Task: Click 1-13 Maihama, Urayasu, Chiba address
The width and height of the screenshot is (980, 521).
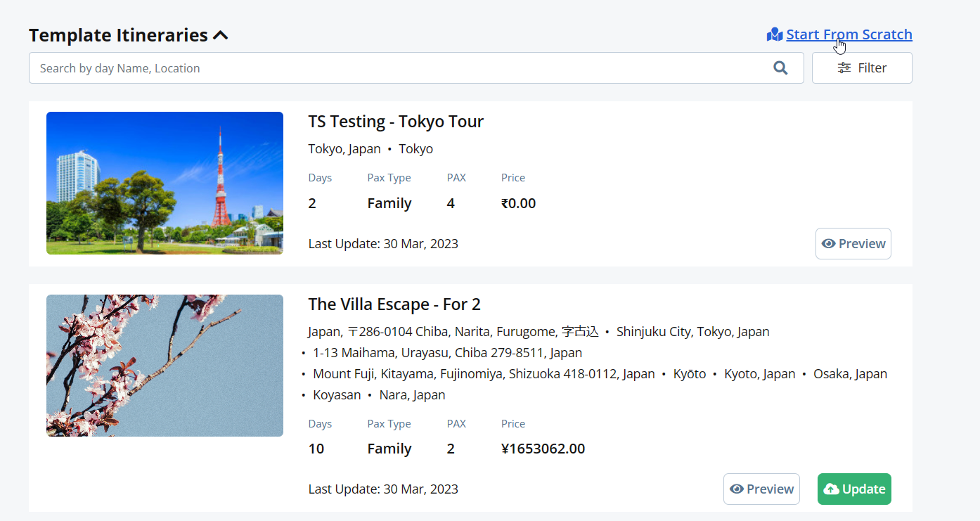Action: click(447, 353)
